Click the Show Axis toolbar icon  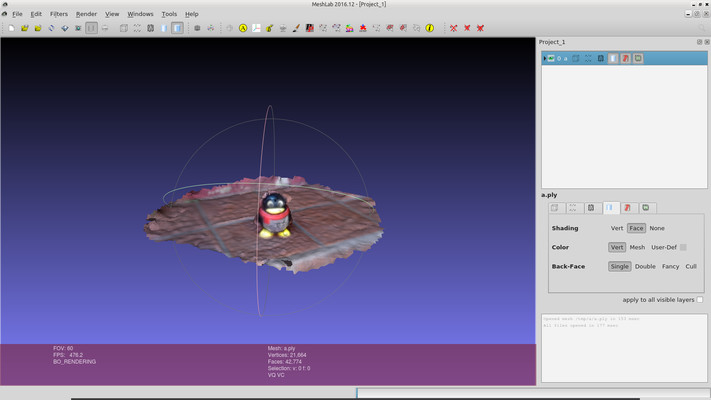click(x=211, y=28)
